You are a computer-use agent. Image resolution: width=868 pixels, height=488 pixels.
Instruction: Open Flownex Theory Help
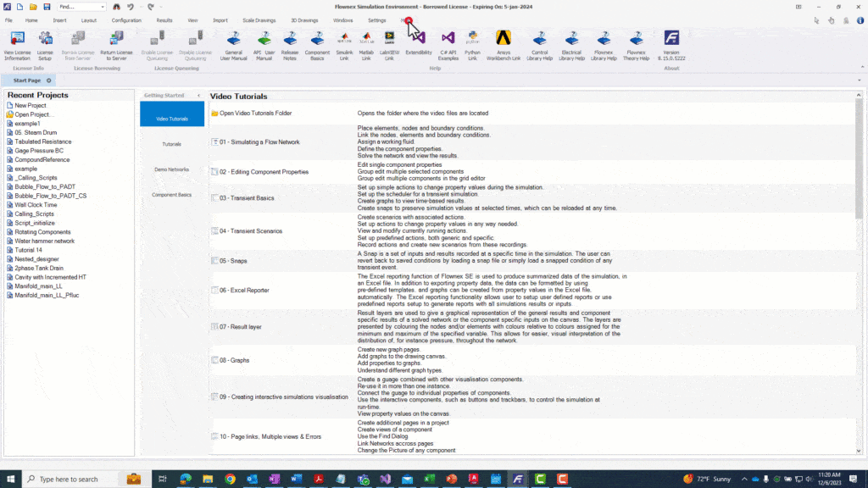tap(637, 44)
